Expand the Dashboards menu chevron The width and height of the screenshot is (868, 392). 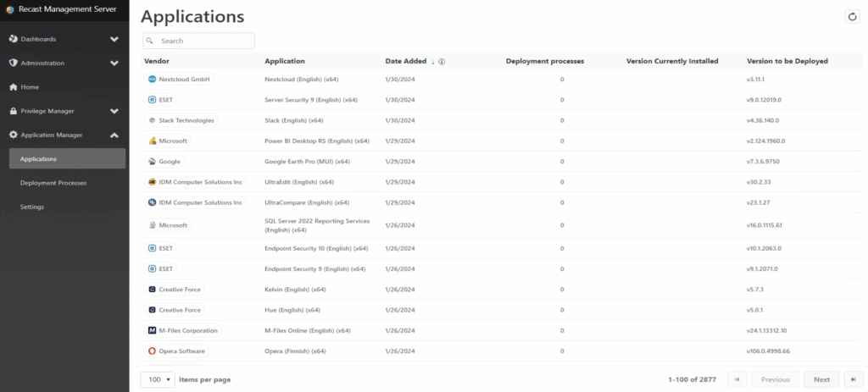point(114,39)
